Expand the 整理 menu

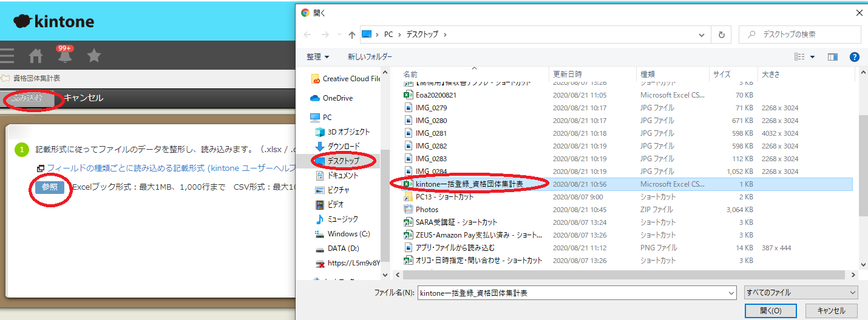[317, 57]
